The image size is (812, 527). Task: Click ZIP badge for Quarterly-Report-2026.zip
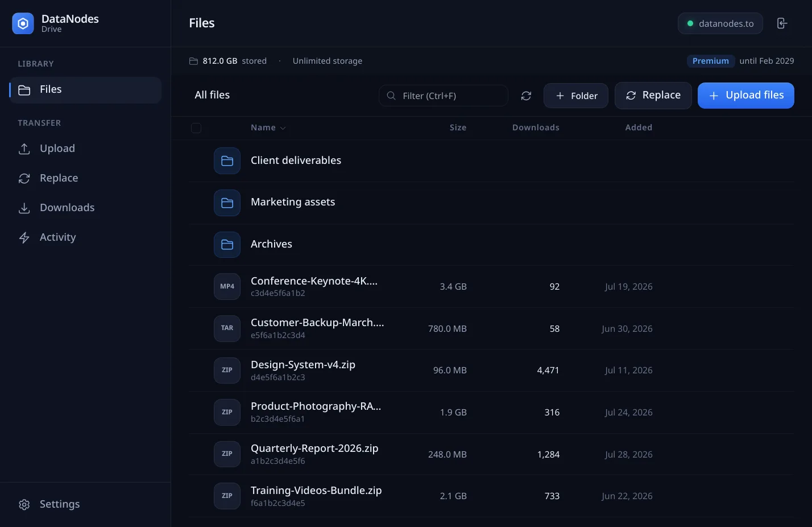227,454
